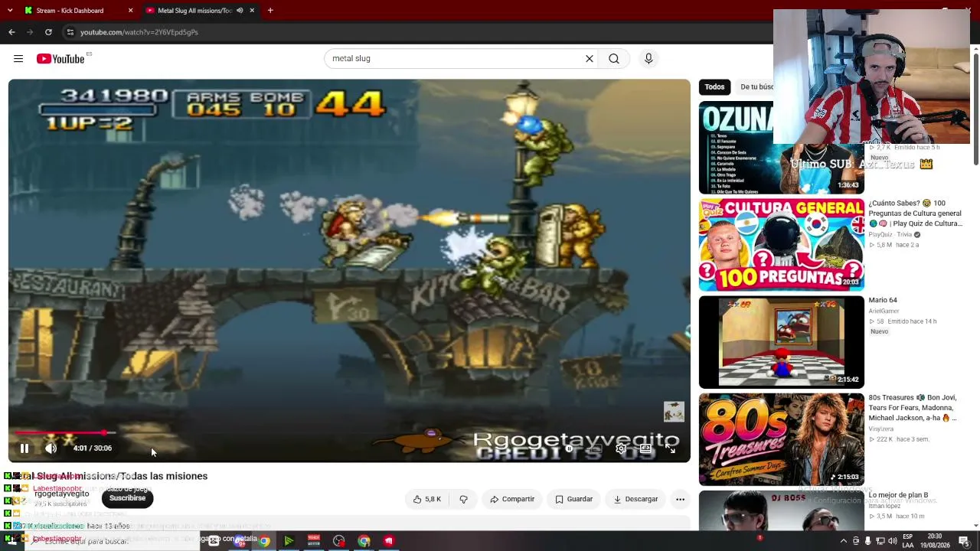Viewport: 980px width, 551px height.
Task: Open the Mario 64 stream thumbnail
Action: tap(782, 342)
